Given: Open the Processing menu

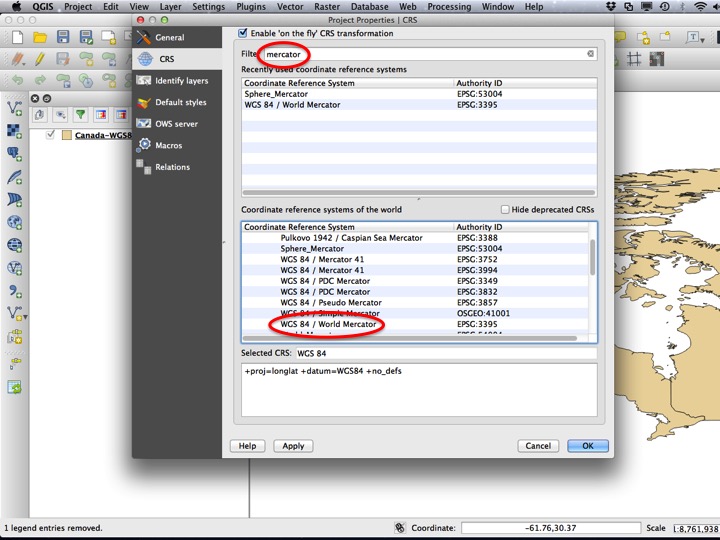Looking at the screenshot, I should point(449,6).
